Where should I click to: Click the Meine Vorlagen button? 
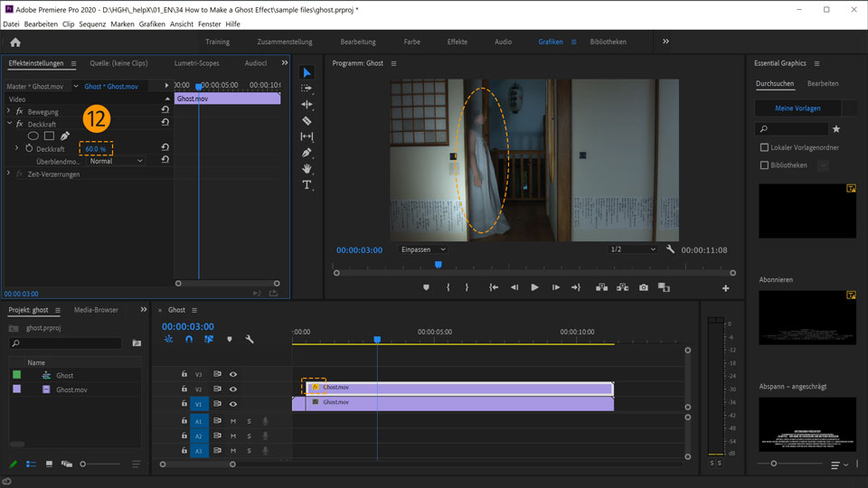[798, 108]
